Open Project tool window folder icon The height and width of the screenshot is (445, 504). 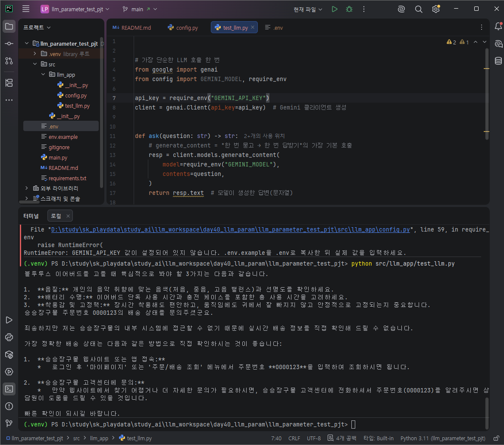pyautogui.click(x=9, y=26)
